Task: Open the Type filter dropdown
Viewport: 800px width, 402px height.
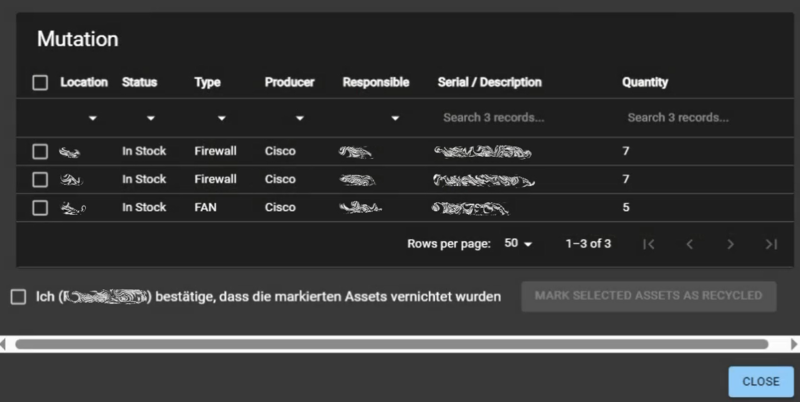Action: point(221,118)
